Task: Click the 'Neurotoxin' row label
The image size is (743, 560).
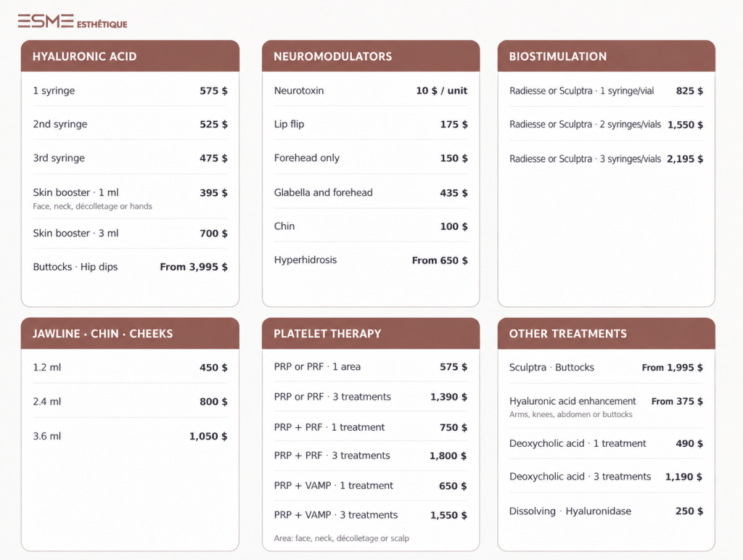Action: click(x=298, y=91)
